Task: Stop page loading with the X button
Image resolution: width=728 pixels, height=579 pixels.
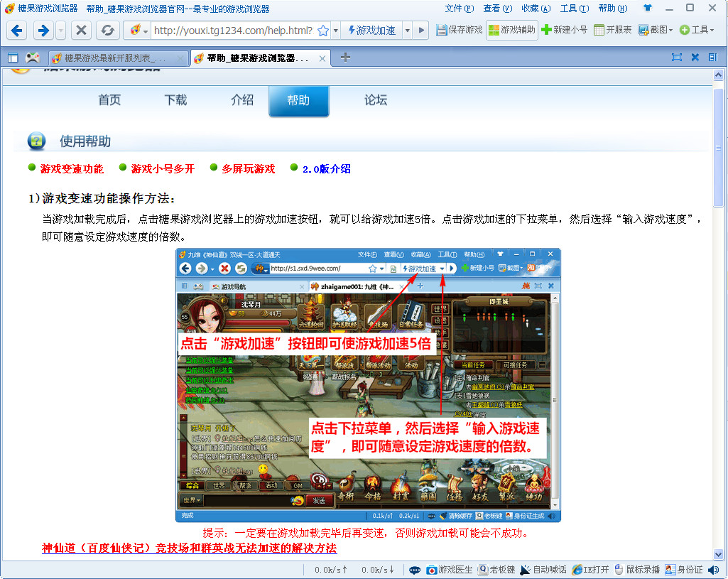Action: click(81, 31)
